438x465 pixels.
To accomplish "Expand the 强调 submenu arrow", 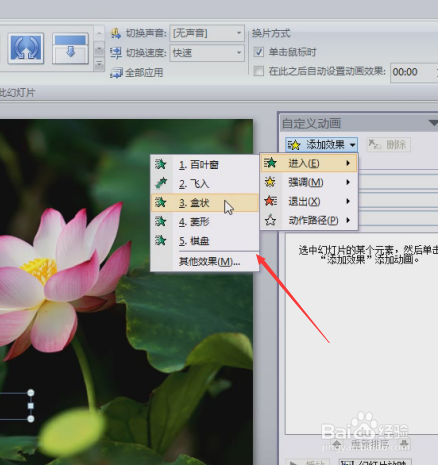I will 348,182.
